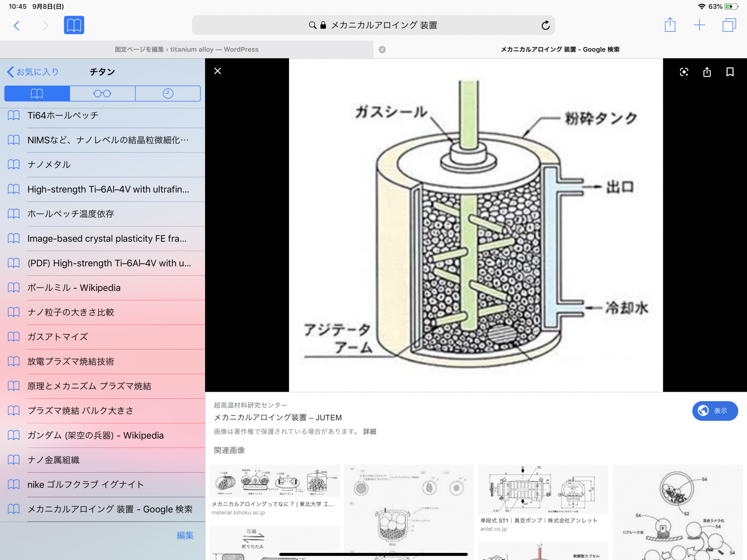
Task: Switch to the Bookmarks tab in sidebar
Action: 37,93
